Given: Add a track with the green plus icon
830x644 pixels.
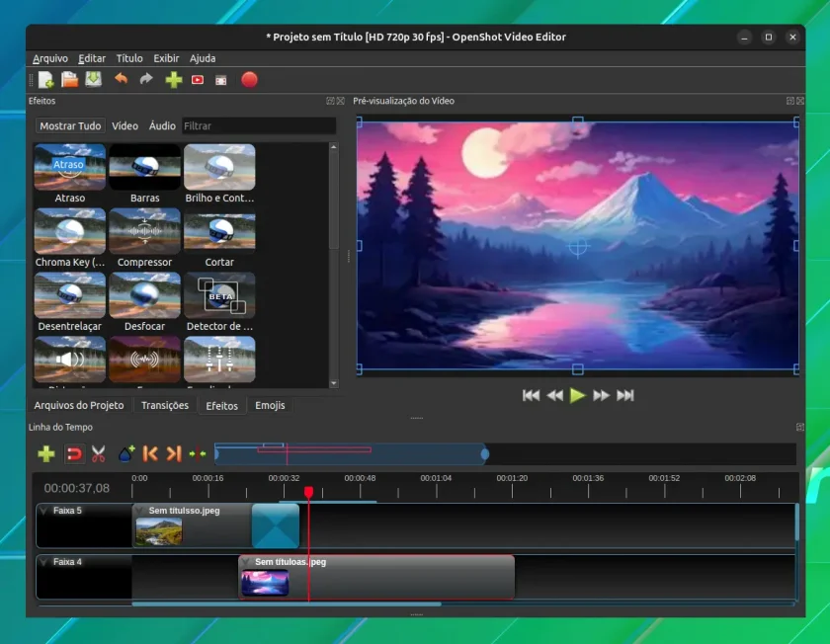Looking at the screenshot, I should click(x=46, y=454).
